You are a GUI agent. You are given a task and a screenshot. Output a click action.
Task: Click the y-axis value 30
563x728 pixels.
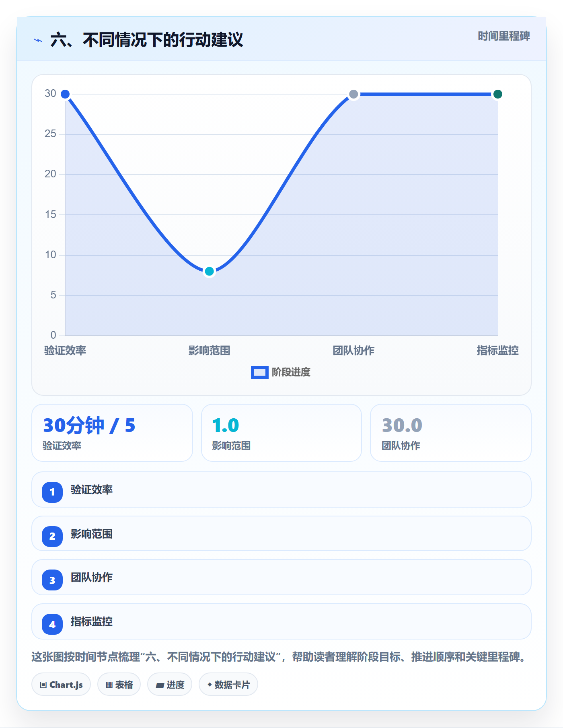[x=50, y=94]
